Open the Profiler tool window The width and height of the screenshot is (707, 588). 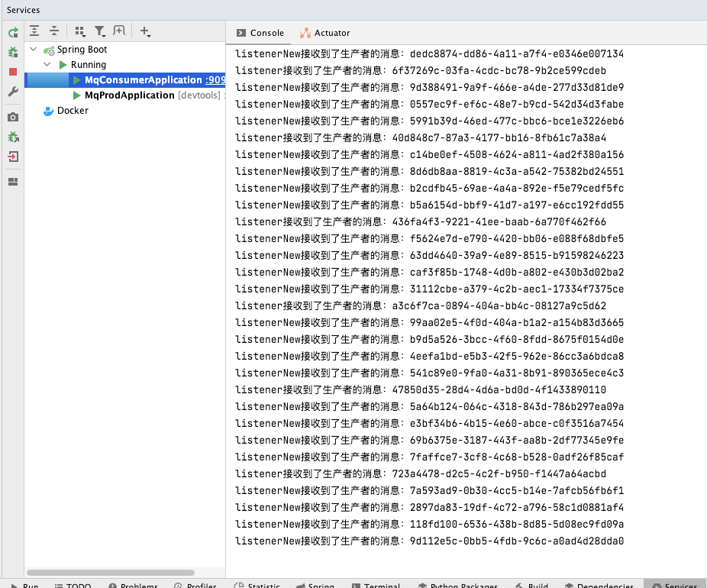(x=195, y=585)
